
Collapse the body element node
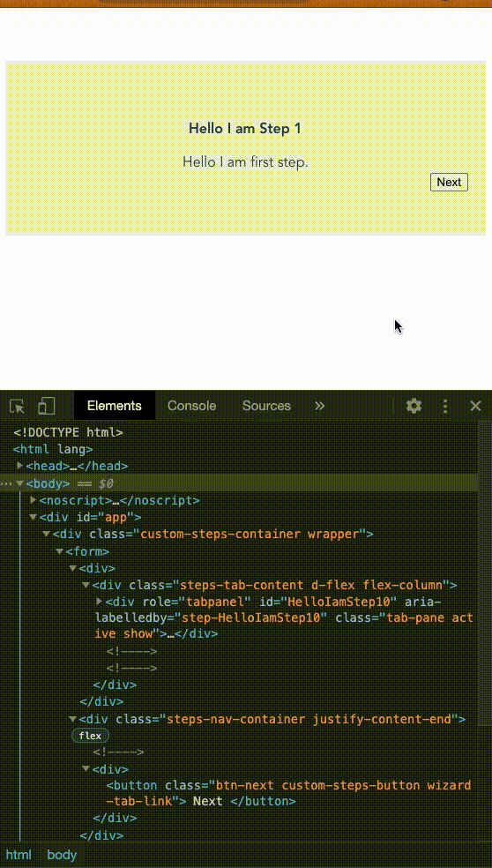pos(20,483)
